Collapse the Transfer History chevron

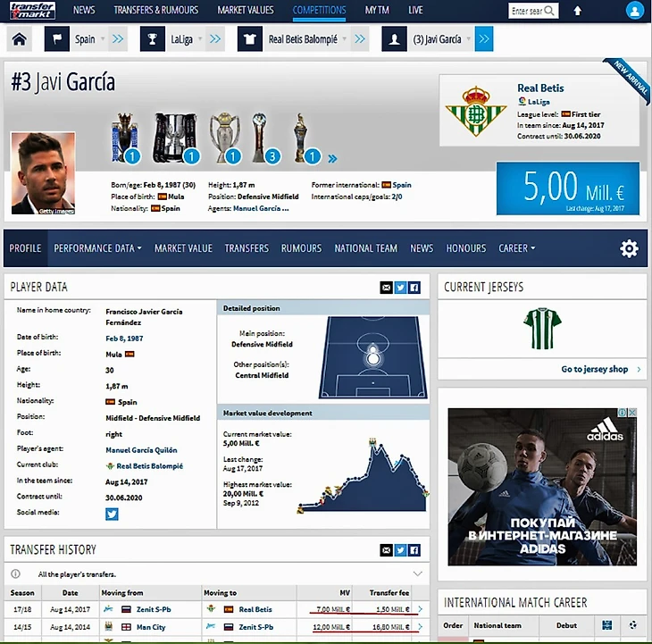click(x=417, y=573)
